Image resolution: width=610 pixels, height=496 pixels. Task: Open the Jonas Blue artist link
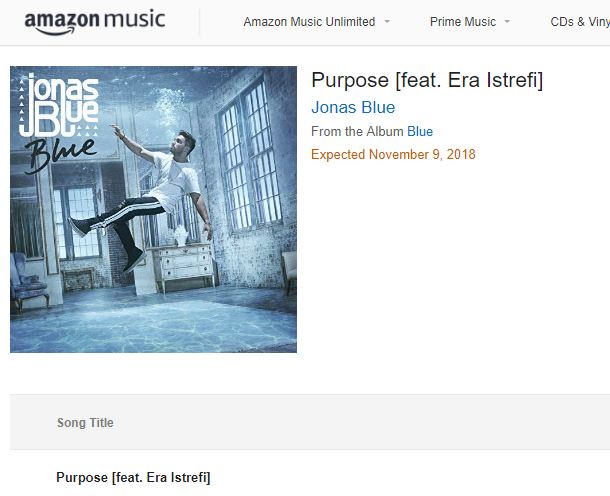tap(353, 107)
